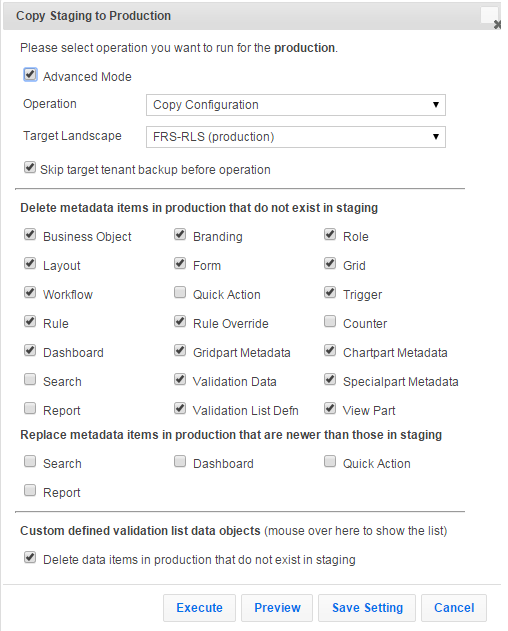Cancel the copy operation
Viewport: 508px width, 631px height.
click(x=454, y=608)
